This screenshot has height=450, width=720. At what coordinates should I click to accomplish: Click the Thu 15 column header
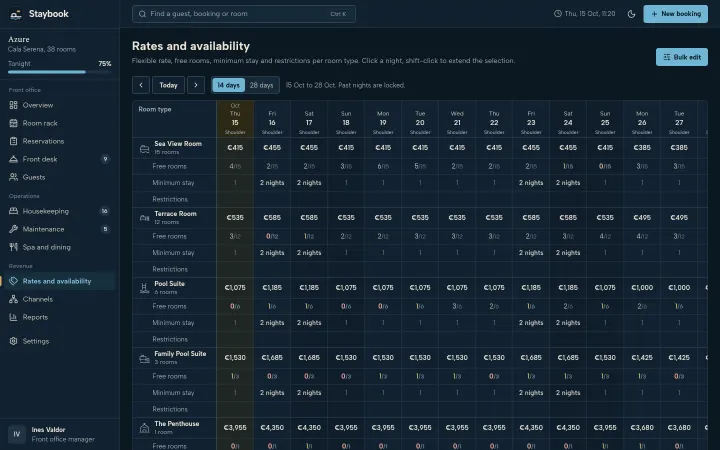(x=235, y=119)
